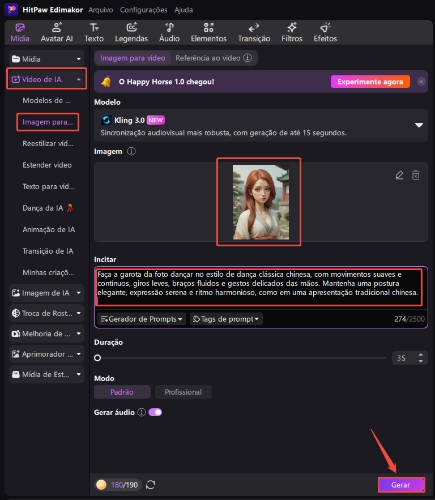Click the info icon on Referência ao vídeo
Screen dimensions: 435x500
click(247, 58)
